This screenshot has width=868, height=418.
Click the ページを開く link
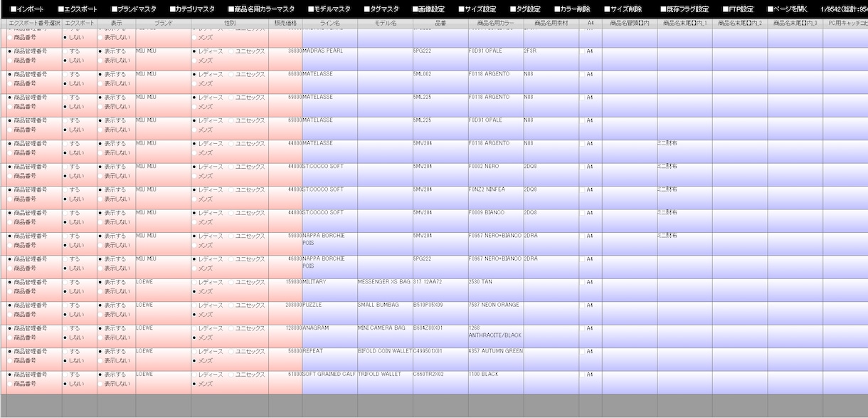787,9
